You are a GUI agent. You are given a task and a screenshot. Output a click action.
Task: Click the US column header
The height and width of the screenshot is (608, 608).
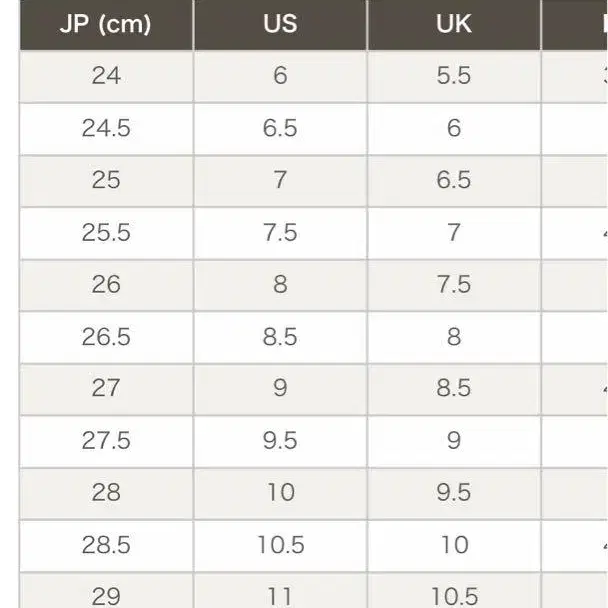pyautogui.click(x=280, y=24)
